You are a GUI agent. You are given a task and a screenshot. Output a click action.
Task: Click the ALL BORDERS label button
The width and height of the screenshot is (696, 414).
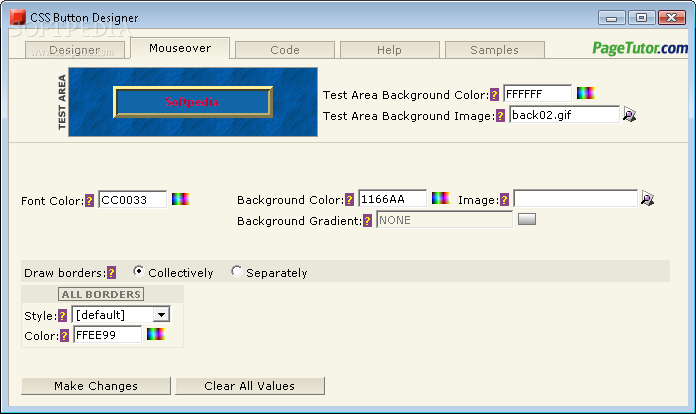(101, 294)
